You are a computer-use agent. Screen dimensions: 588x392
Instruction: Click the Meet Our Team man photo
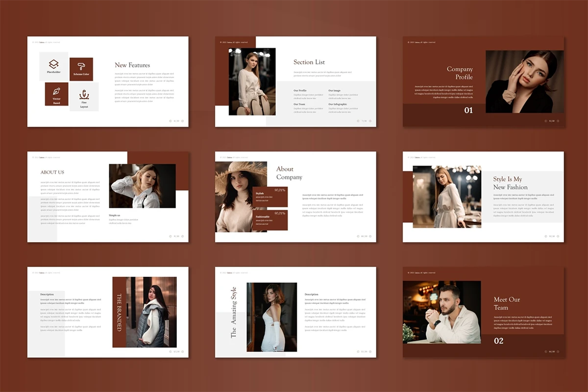click(441, 312)
